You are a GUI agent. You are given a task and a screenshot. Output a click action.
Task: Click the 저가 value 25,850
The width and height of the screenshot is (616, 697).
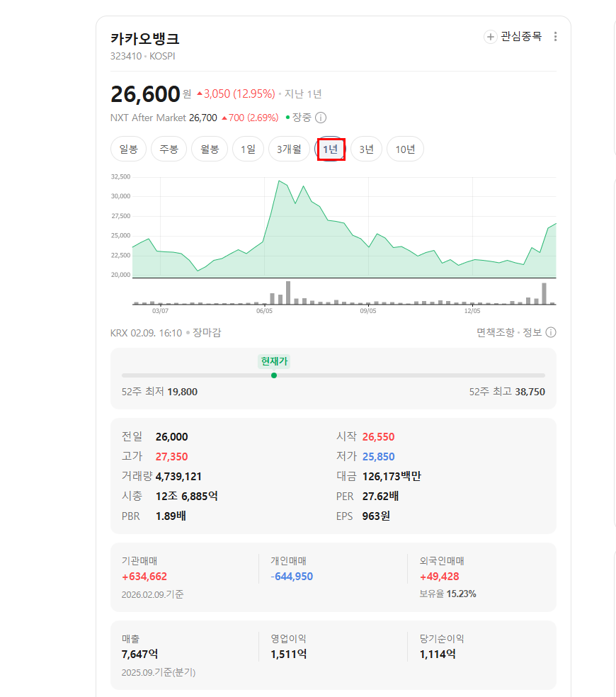pyautogui.click(x=378, y=456)
